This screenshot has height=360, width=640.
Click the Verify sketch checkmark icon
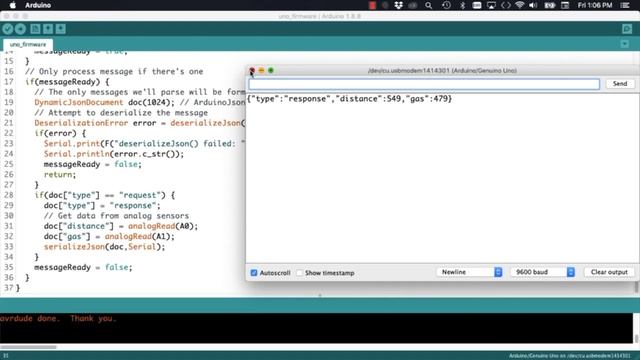pyautogui.click(x=7, y=29)
